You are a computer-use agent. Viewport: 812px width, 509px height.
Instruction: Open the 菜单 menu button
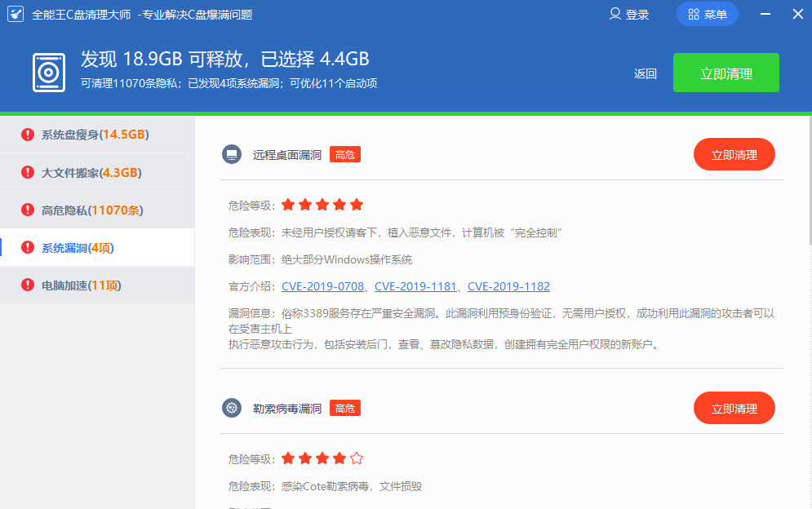coord(707,14)
